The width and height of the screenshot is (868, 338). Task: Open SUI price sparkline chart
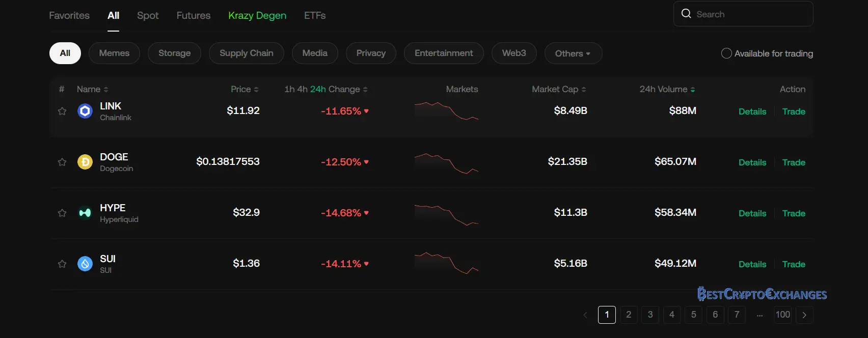pyautogui.click(x=446, y=263)
